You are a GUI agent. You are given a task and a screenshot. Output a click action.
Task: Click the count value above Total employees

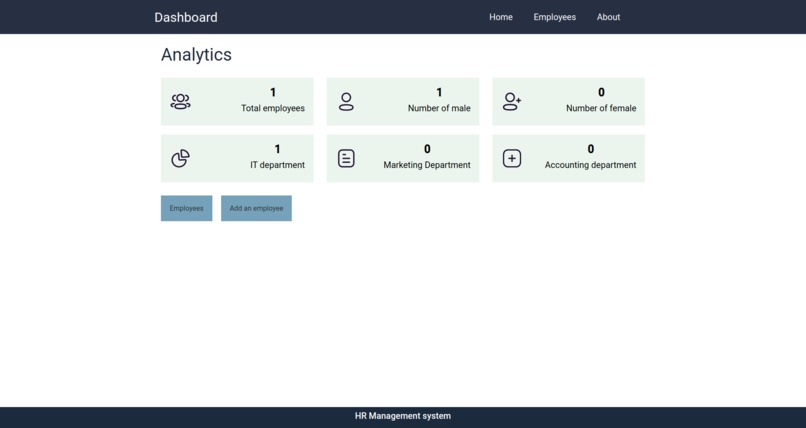point(273,92)
